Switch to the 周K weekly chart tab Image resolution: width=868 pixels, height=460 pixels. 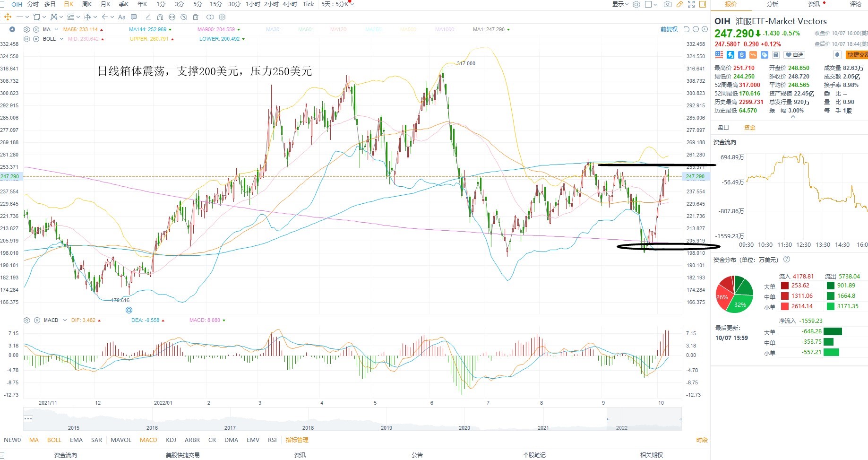tap(87, 4)
